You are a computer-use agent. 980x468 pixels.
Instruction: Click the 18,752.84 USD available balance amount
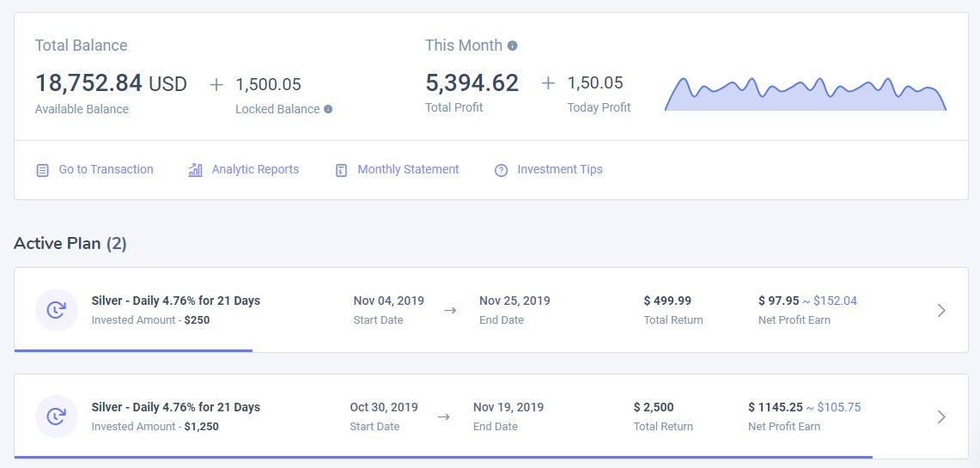pos(111,83)
